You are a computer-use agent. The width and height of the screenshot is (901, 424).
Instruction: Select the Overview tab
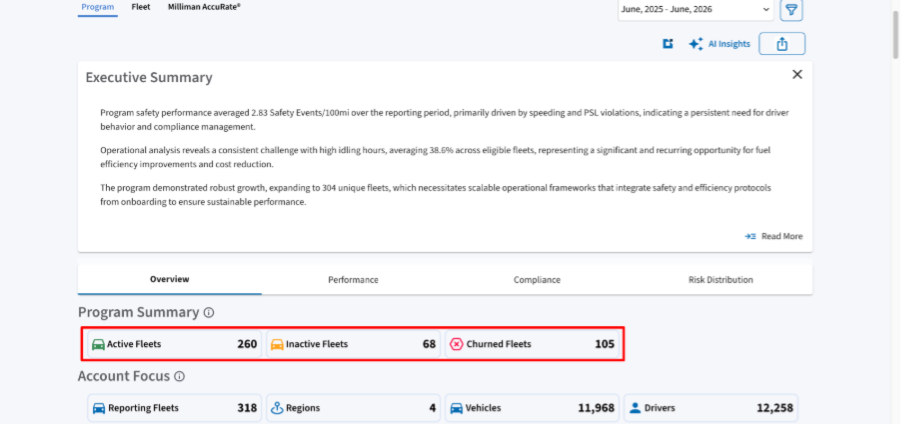tap(170, 280)
